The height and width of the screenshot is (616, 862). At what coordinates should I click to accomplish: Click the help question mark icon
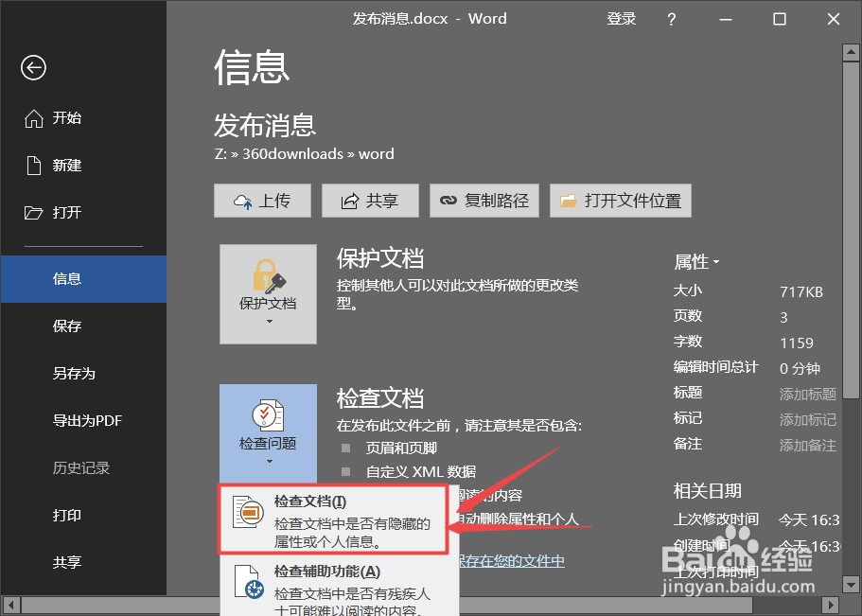[x=671, y=19]
